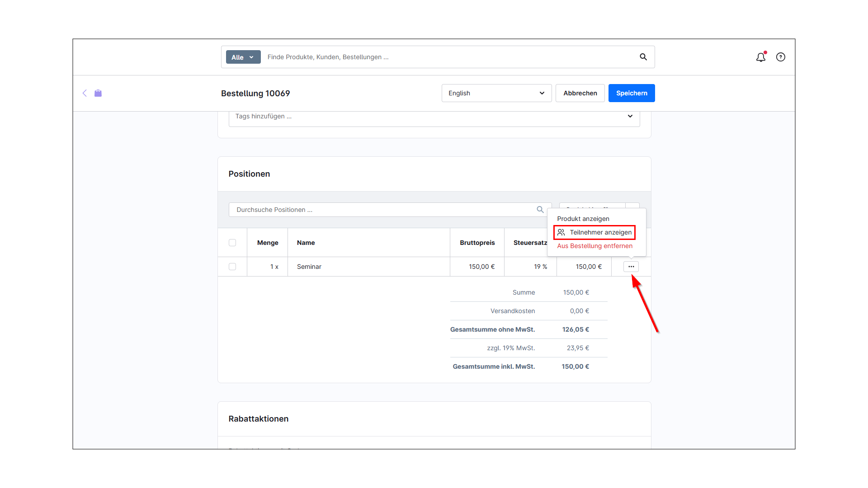Viewport: 868px width, 488px height.
Task: Toggle the select-all checkbox in table header
Action: [232, 243]
